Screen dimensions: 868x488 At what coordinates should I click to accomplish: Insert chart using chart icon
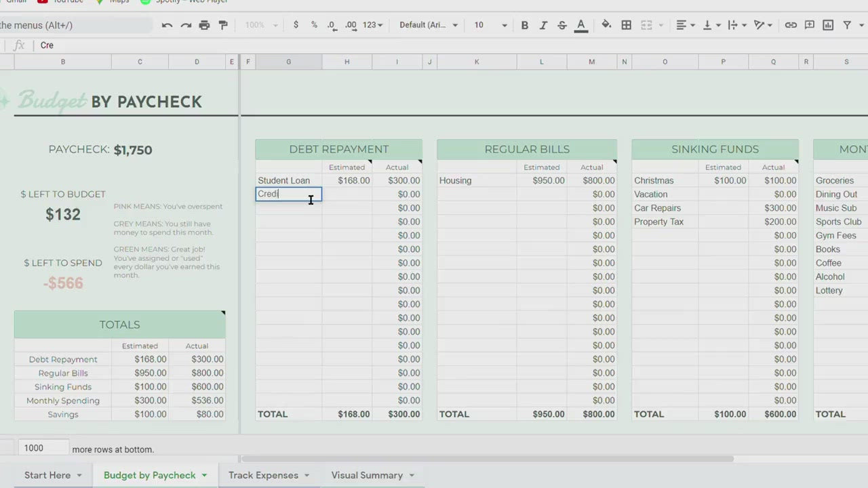tap(828, 25)
